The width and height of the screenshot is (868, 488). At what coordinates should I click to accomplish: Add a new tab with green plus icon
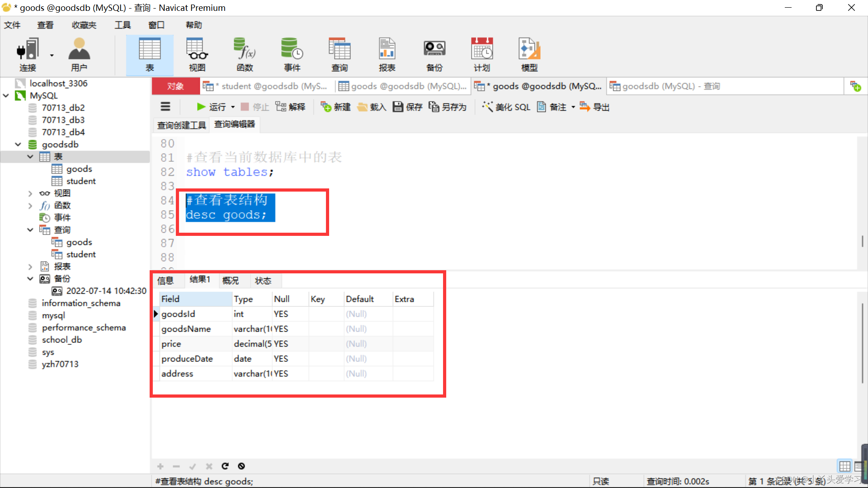(855, 86)
